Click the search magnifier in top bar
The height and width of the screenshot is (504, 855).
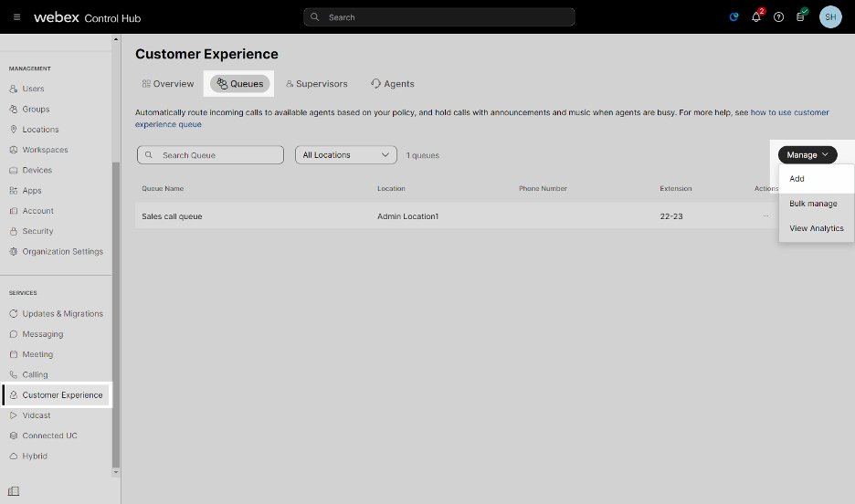pos(314,16)
